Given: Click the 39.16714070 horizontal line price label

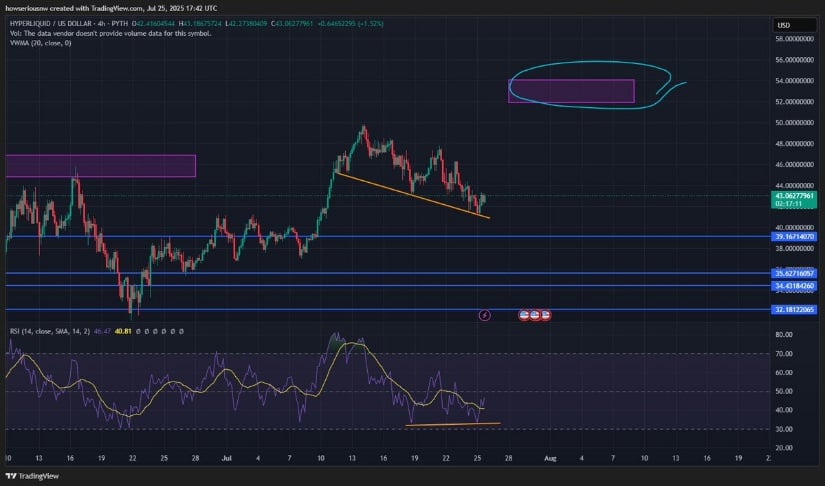Looking at the screenshot, I should (794, 237).
